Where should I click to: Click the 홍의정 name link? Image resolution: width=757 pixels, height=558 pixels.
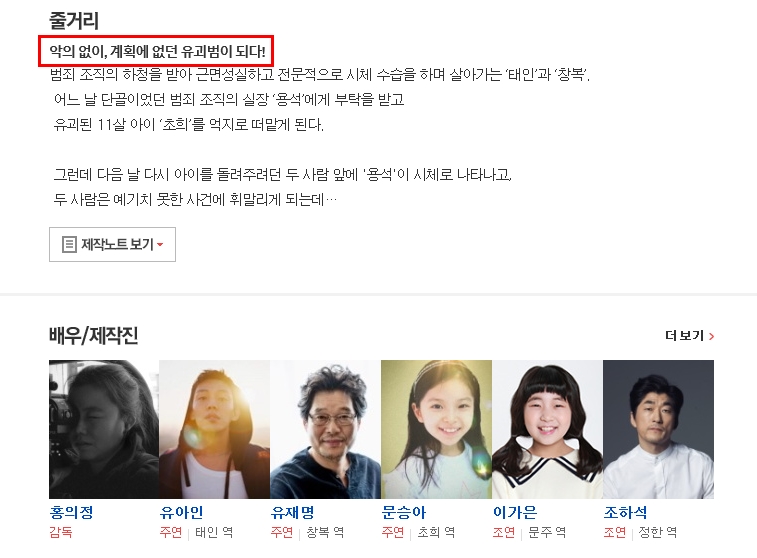click(71, 512)
